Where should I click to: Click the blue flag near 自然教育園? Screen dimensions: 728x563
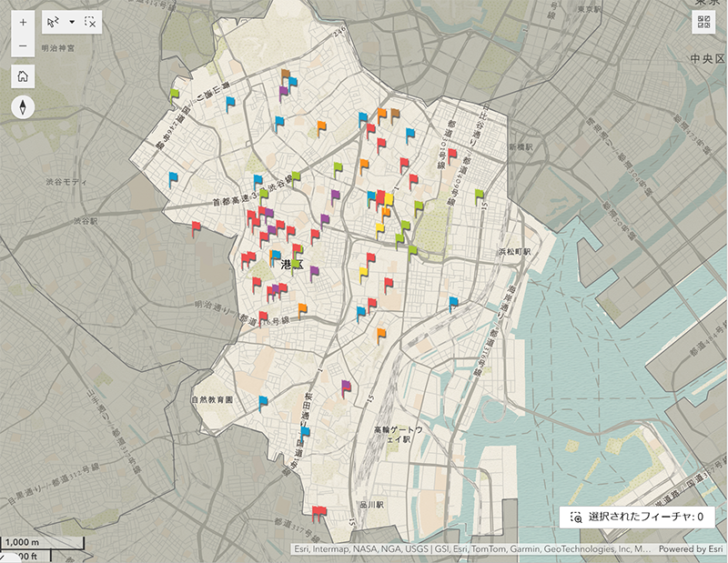tap(263, 402)
